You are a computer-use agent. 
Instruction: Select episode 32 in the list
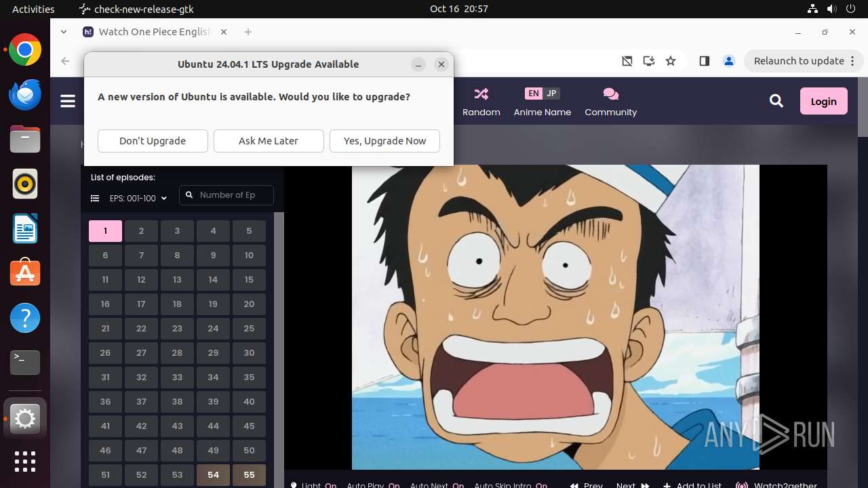tap(141, 378)
